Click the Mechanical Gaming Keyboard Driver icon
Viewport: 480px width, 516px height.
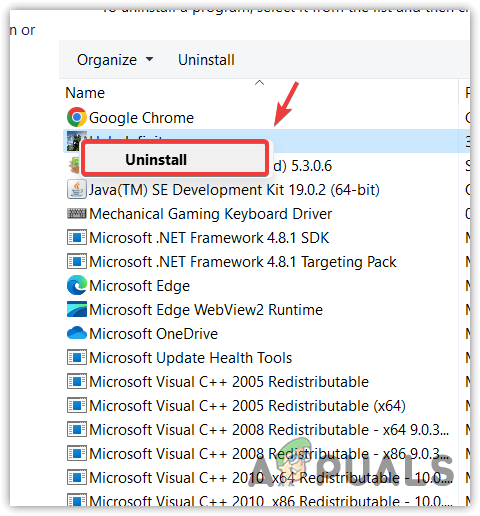coord(77,213)
